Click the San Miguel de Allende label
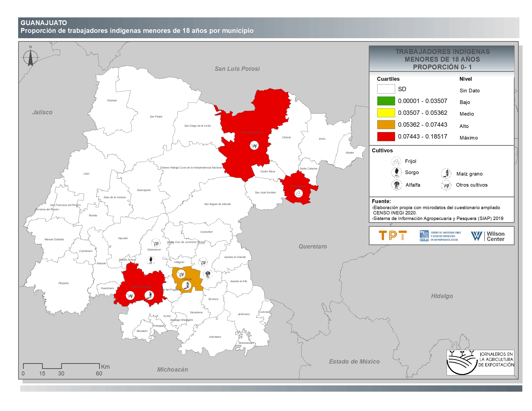The image size is (532, 411). pos(217,204)
